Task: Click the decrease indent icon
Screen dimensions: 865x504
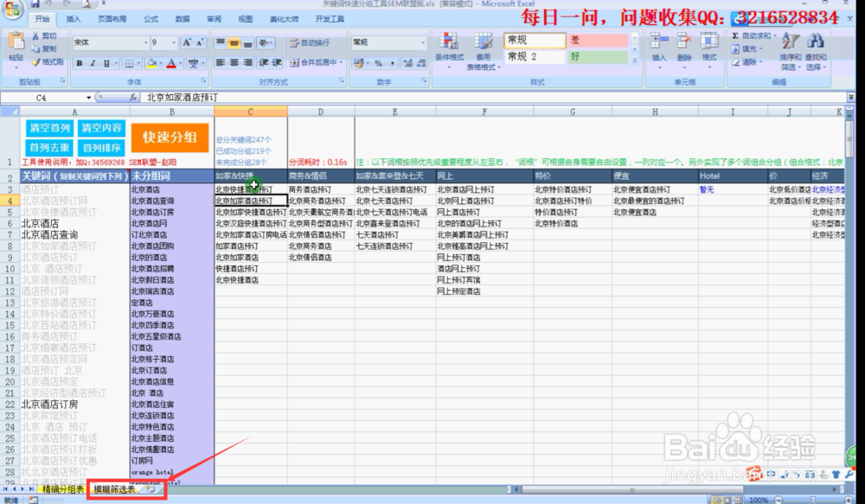Action: (x=264, y=62)
